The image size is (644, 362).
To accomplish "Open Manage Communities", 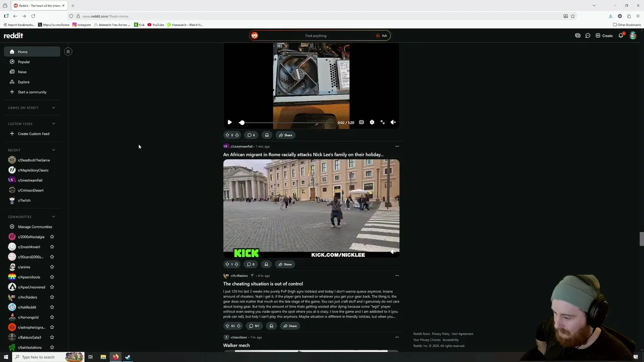I will (32, 227).
